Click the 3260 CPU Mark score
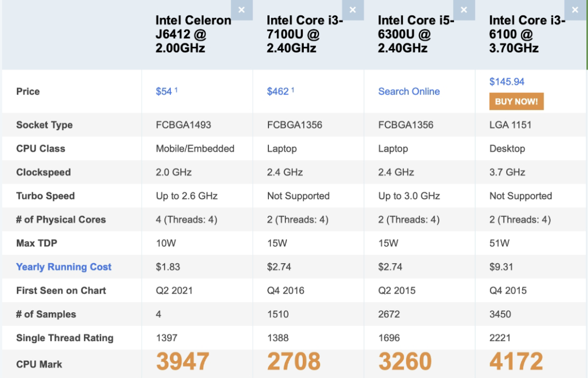The width and height of the screenshot is (588, 378). [x=405, y=362]
